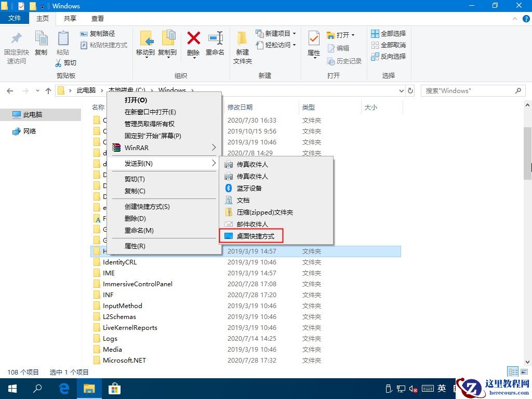Click the 搜索Windows search box
532x399 pixels.
[468, 90]
